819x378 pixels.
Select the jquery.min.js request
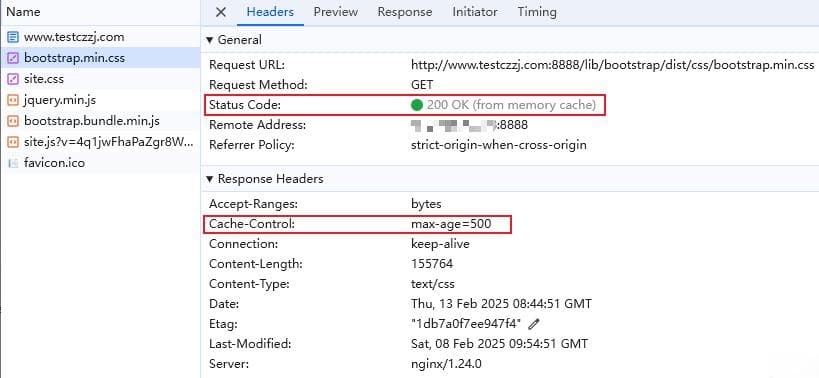click(100, 100)
